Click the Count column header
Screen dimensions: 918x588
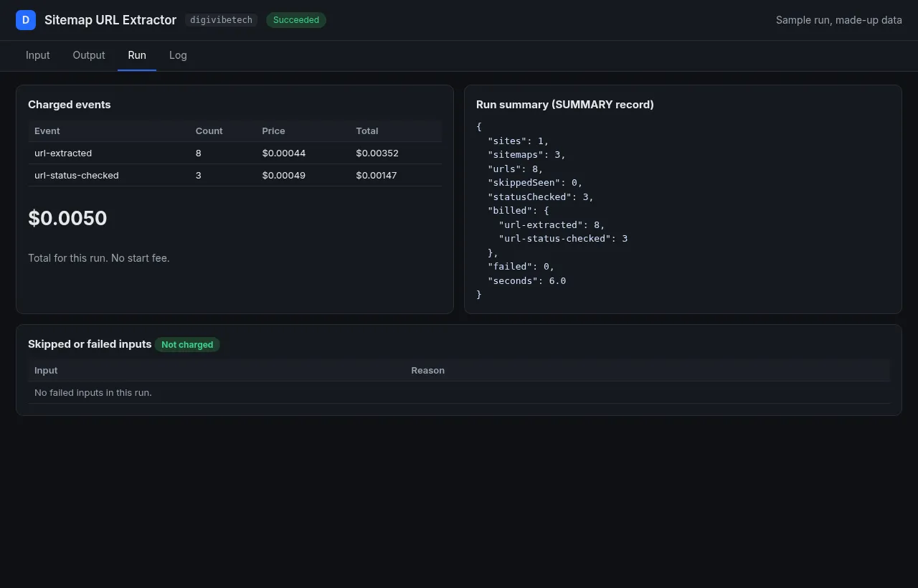(x=209, y=131)
